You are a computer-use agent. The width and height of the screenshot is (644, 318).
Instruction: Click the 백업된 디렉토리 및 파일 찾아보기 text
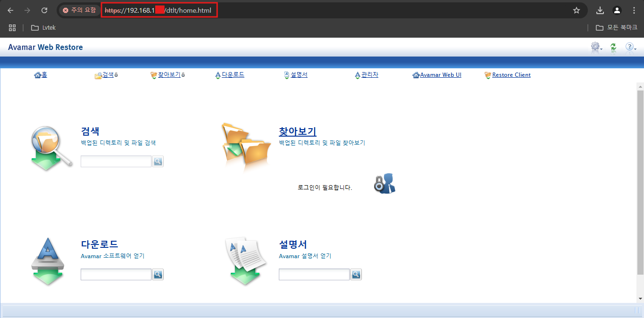click(322, 143)
